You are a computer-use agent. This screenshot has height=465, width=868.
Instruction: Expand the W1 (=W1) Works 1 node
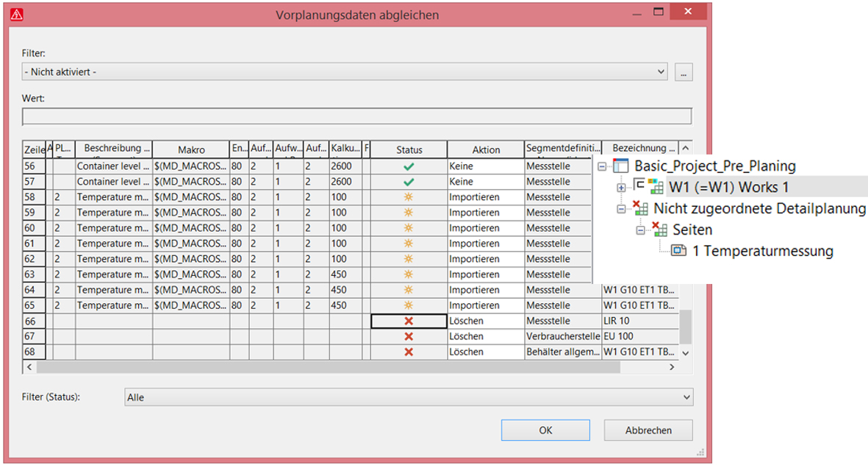[x=622, y=188]
